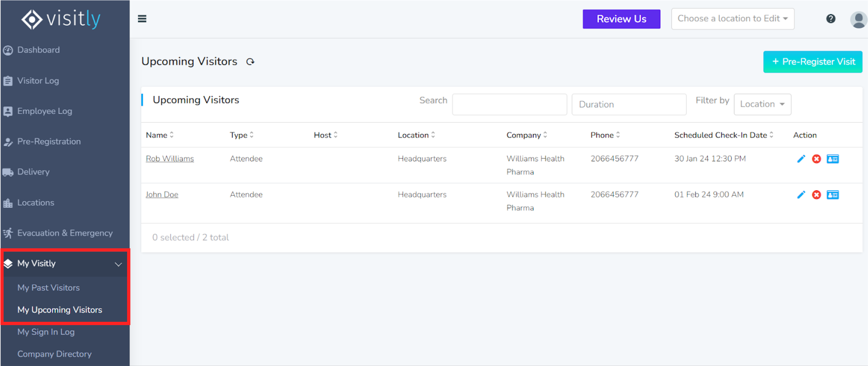Open Choose a location to Edit dropdown
Image resolution: width=868 pixels, height=366 pixels.
[x=732, y=19]
